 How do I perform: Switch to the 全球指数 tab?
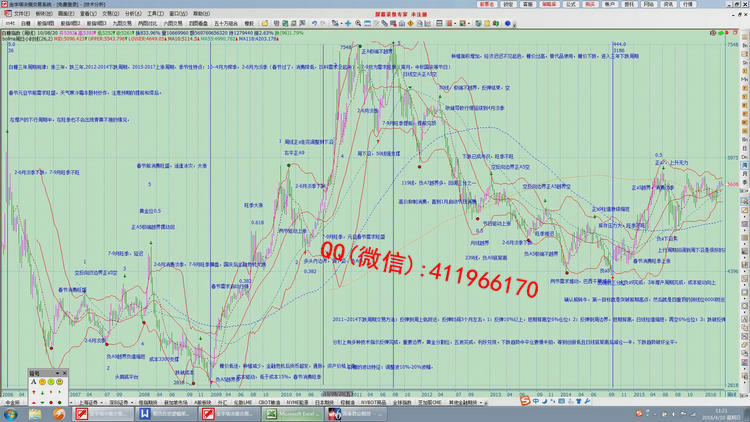402,402
